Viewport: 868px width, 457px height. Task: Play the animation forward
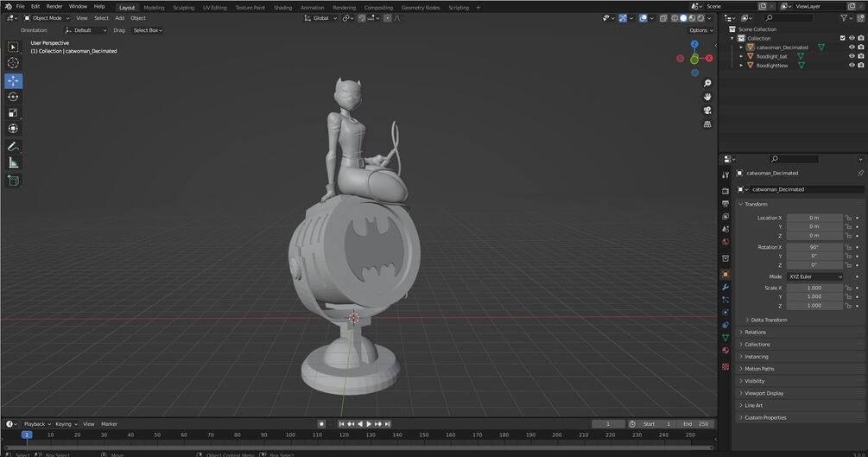tap(369, 424)
